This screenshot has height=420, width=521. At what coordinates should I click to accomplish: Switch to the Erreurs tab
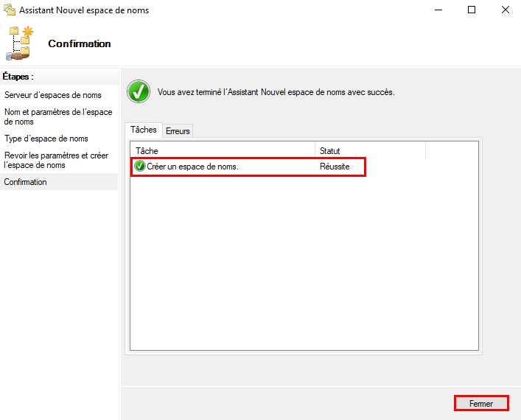point(178,130)
